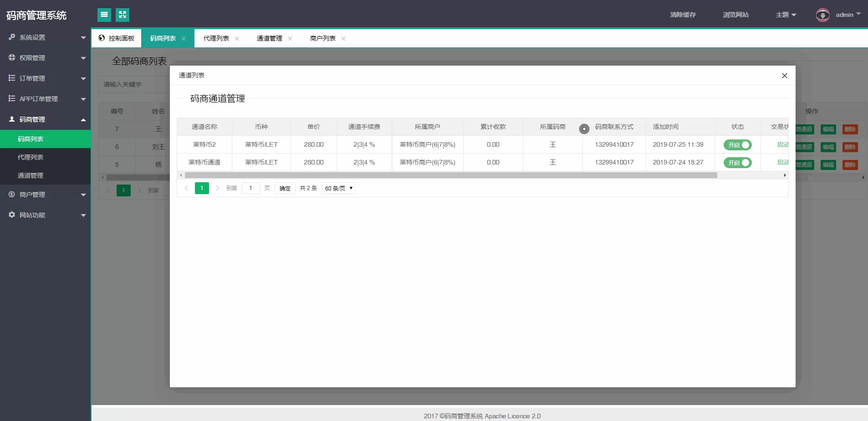The image size is (868, 421).
Task: Click the 码商管理 user icon
Action: 11,119
